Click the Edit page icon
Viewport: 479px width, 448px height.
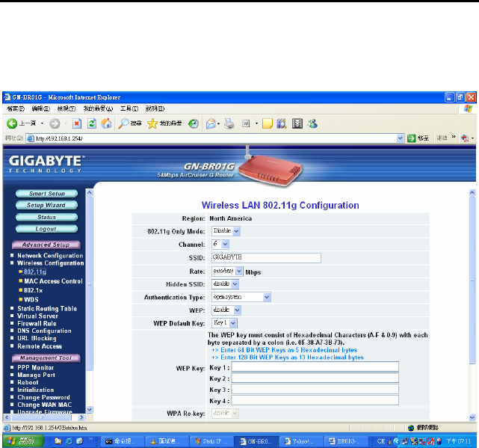tap(246, 123)
